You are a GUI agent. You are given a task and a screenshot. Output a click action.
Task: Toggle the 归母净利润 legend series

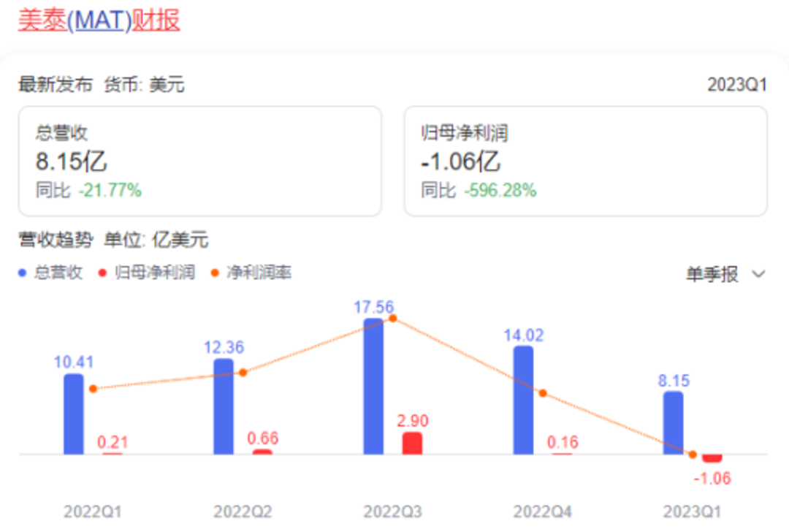pos(146,273)
